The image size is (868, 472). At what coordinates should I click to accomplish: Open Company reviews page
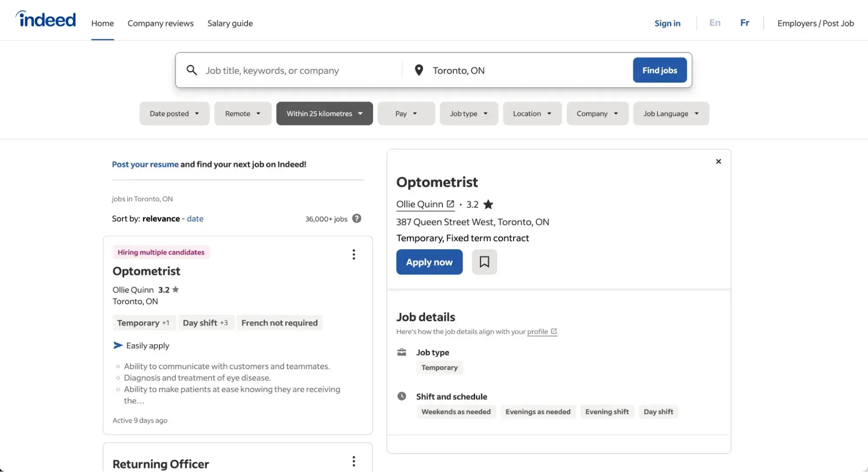pyautogui.click(x=161, y=23)
